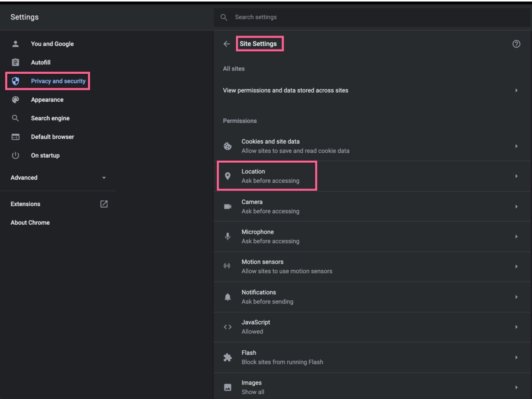Click the Location pin icon
Image resolution: width=532 pixels, height=399 pixels.
click(x=228, y=176)
